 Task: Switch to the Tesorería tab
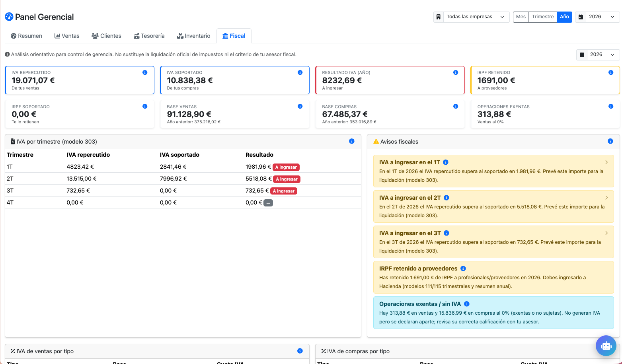149,36
